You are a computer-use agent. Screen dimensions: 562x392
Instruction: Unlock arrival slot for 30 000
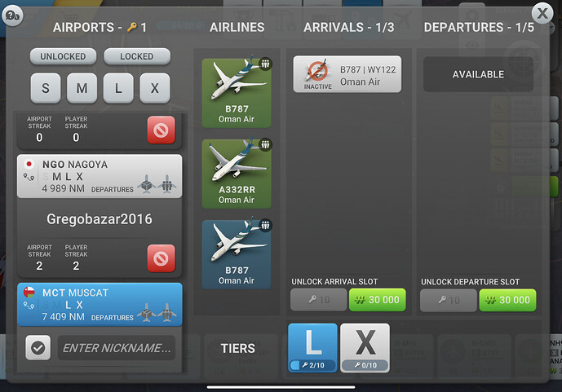tap(378, 300)
